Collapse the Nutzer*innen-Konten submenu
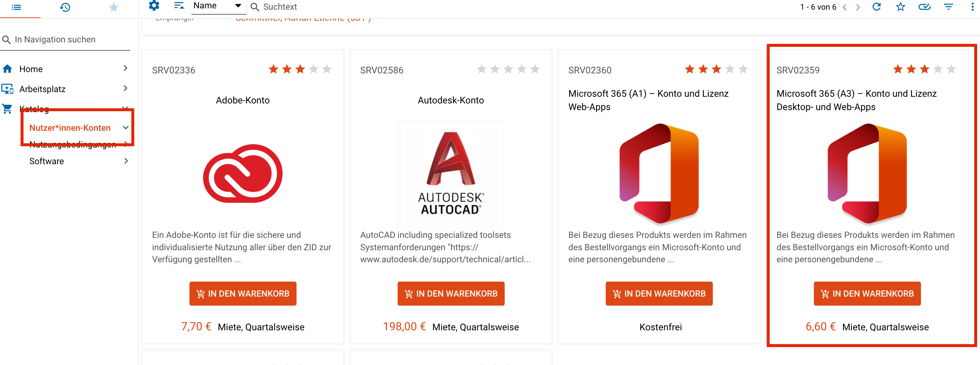Image resolution: width=980 pixels, height=365 pixels. click(125, 127)
